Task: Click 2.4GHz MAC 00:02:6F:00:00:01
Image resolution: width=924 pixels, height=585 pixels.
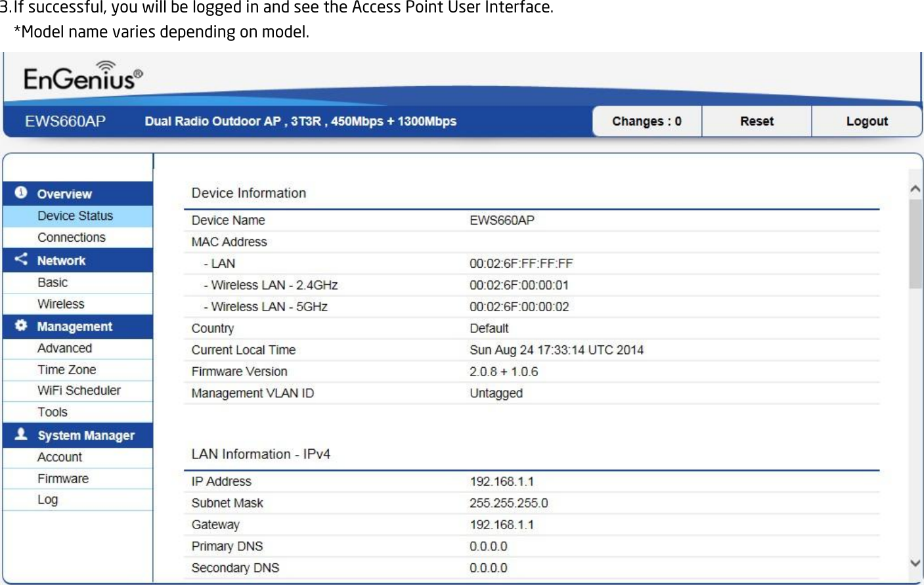Action: (x=519, y=286)
